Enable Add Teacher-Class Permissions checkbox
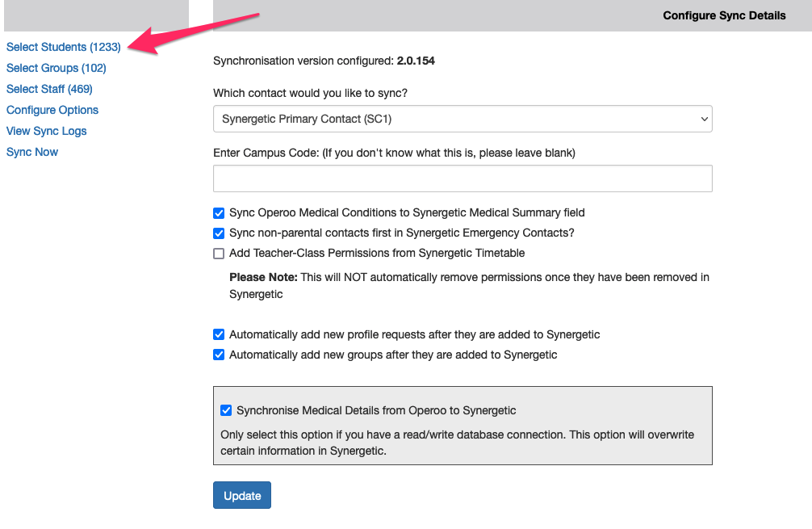The height and width of the screenshot is (529, 812). tap(219, 254)
